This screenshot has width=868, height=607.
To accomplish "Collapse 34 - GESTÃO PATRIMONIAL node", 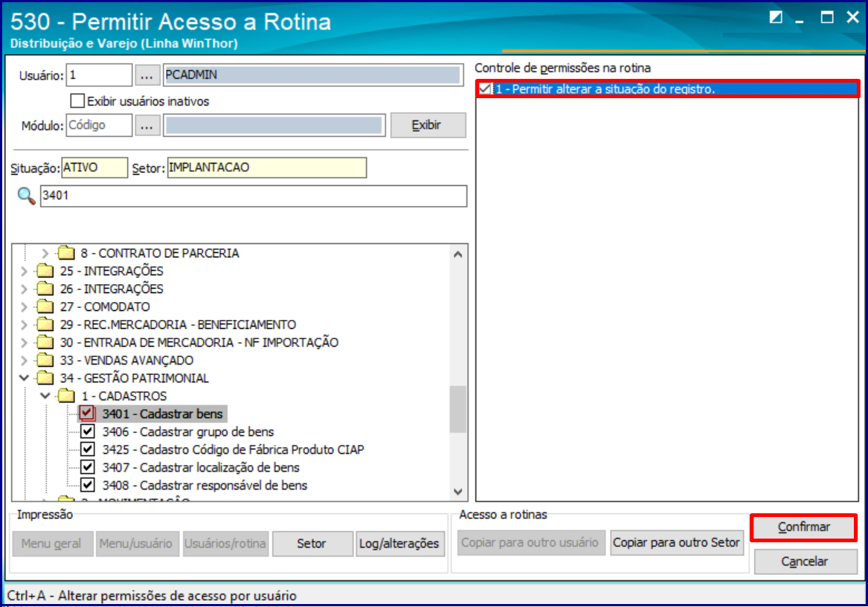I will (24, 378).
